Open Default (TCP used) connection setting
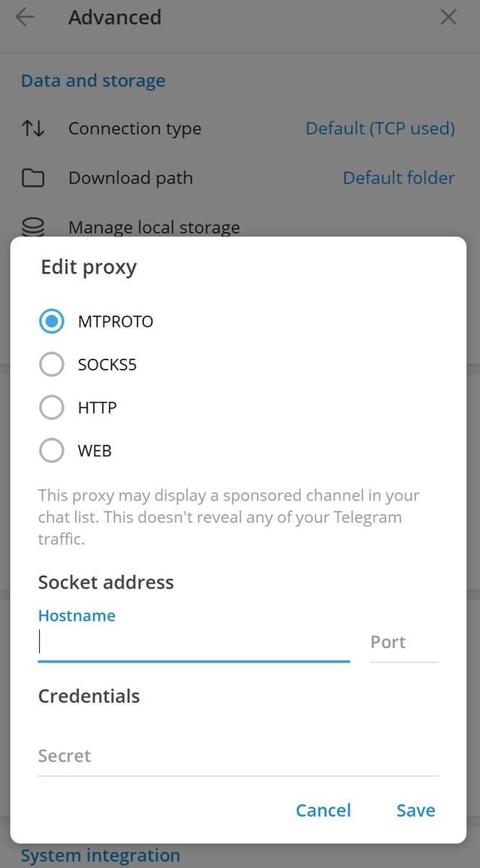Screen dimensions: 480x868 pyautogui.click(x=380, y=129)
